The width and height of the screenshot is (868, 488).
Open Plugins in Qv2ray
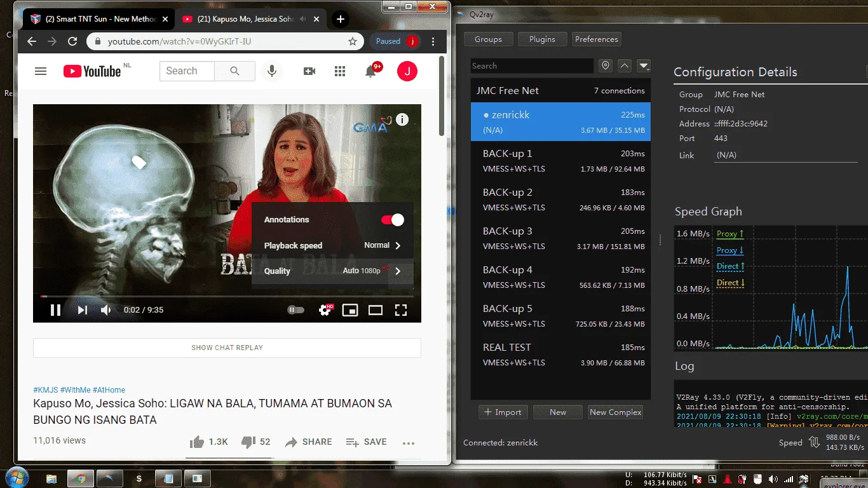[542, 39]
